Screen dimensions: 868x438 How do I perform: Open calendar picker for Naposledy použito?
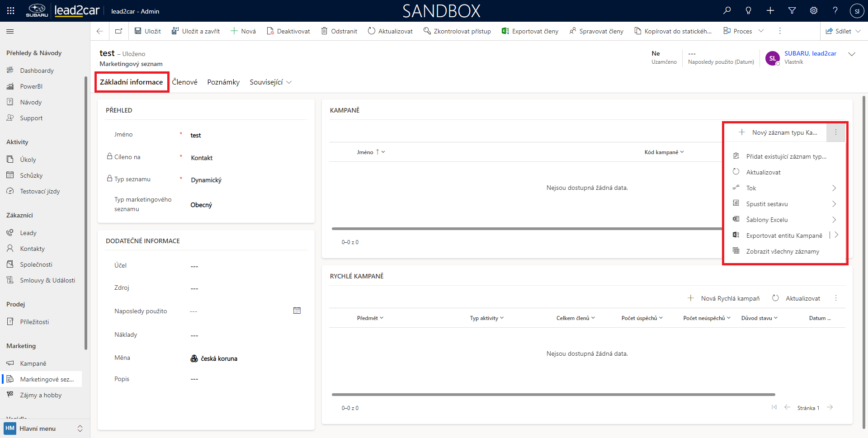tap(297, 311)
